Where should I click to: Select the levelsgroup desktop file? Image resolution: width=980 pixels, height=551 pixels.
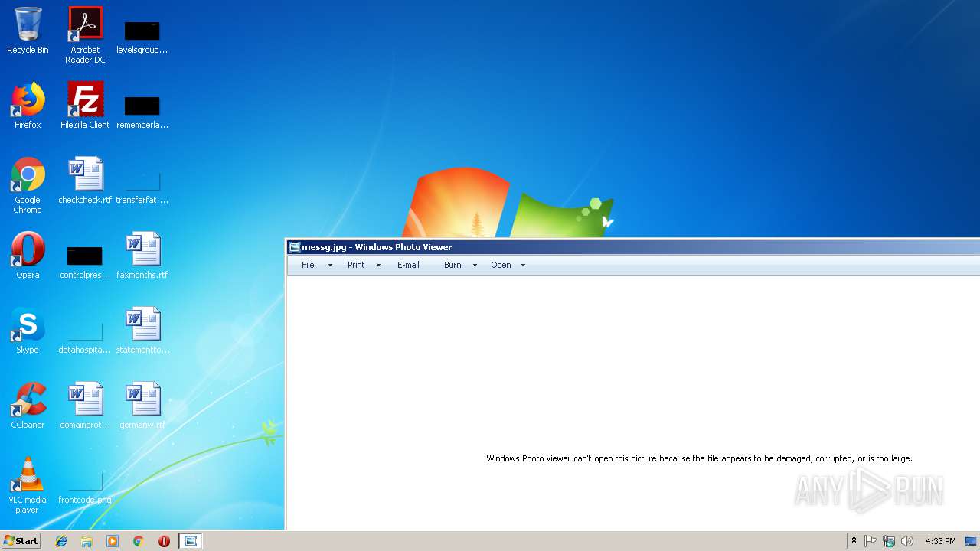coord(142,37)
